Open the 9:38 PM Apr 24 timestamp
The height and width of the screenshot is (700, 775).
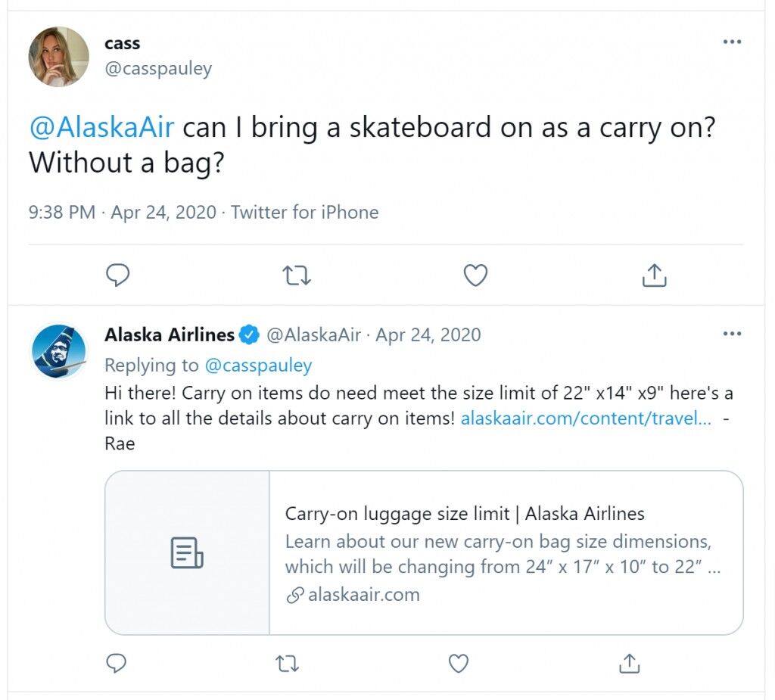coord(123,213)
